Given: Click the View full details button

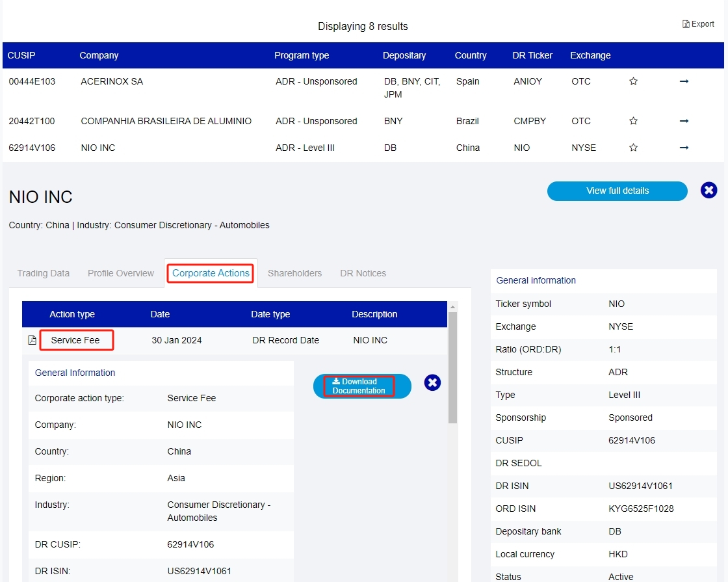Looking at the screenshot, I should 617,191.
